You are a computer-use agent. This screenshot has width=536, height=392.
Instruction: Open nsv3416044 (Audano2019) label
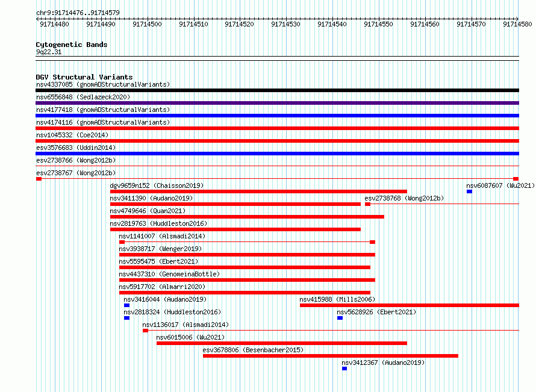(x=165, y=299)
